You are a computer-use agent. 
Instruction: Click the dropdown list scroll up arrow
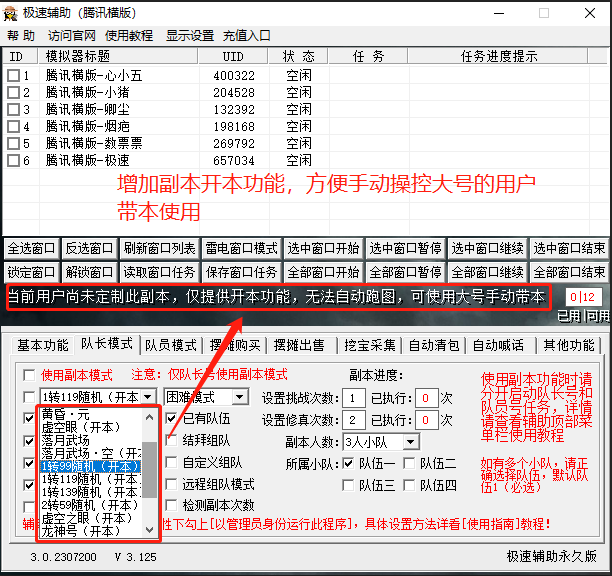(149, 417)
